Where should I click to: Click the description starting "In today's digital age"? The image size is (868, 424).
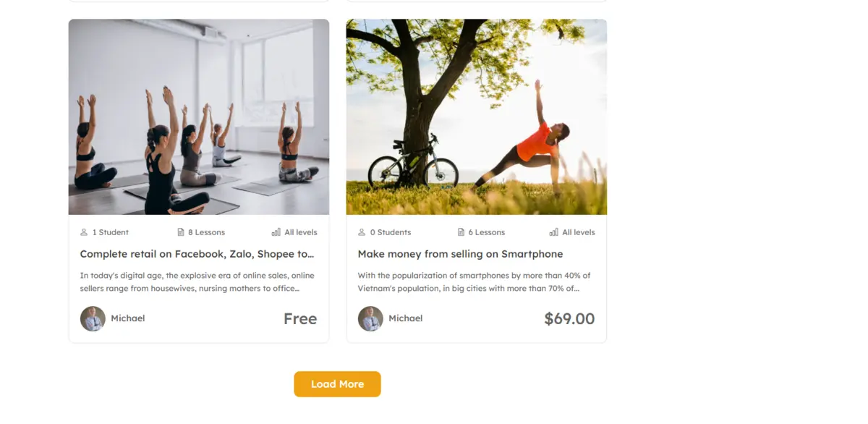[197, 281]
